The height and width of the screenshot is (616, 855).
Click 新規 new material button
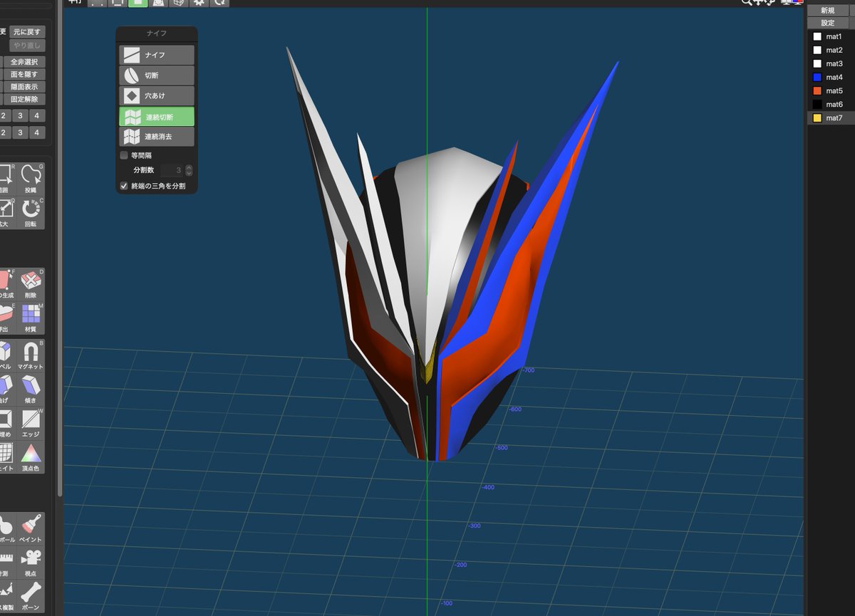(827, 11)
